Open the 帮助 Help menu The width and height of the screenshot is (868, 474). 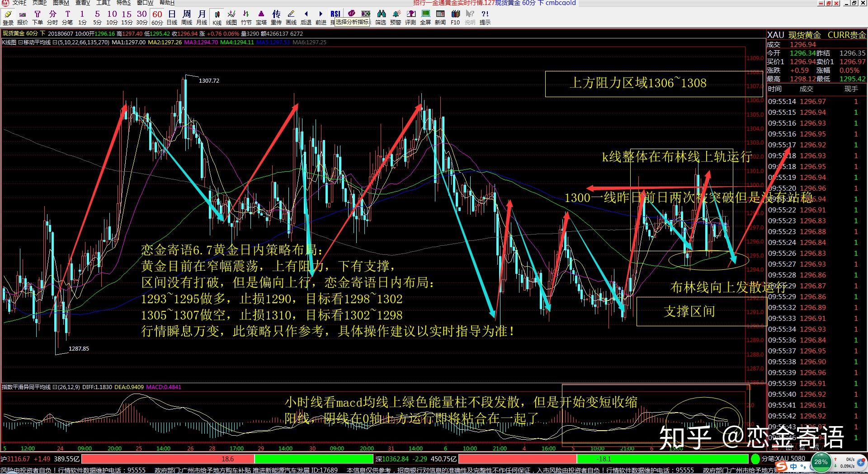click(x=167, y=3)
